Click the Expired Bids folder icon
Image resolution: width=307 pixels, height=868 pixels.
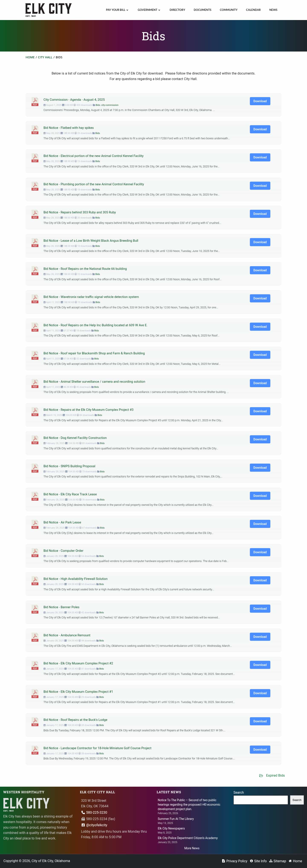pyautogui.click(x=261, y=775)
